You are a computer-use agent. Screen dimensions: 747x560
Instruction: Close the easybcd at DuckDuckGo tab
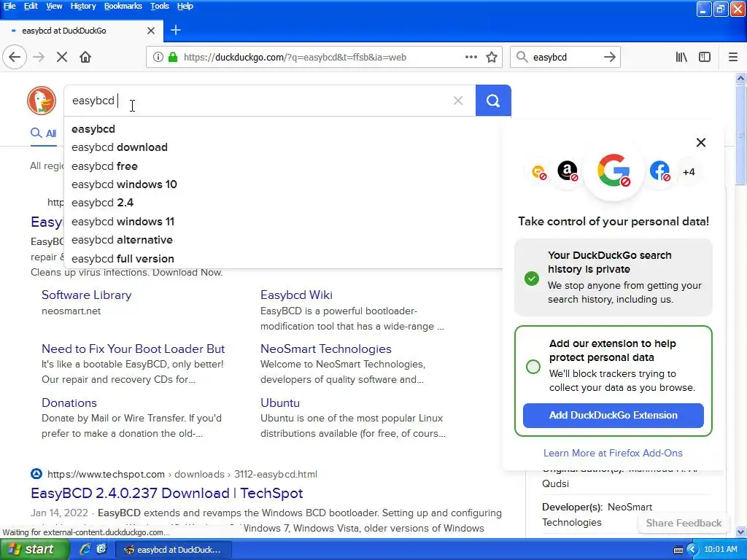[151, 31]
